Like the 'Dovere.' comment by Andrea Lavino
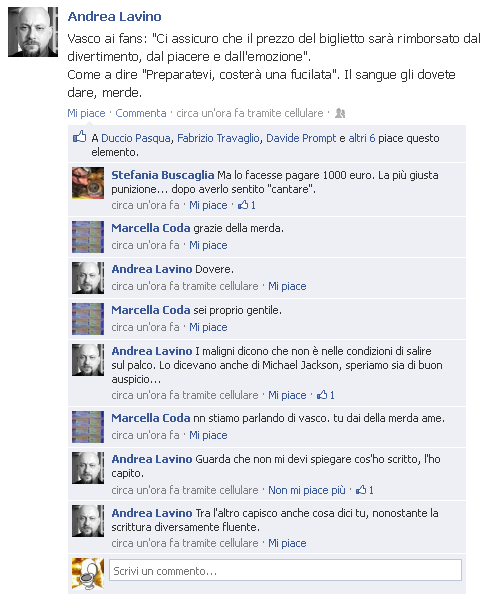Screen dimensions: 500x600 click(287, 286)
